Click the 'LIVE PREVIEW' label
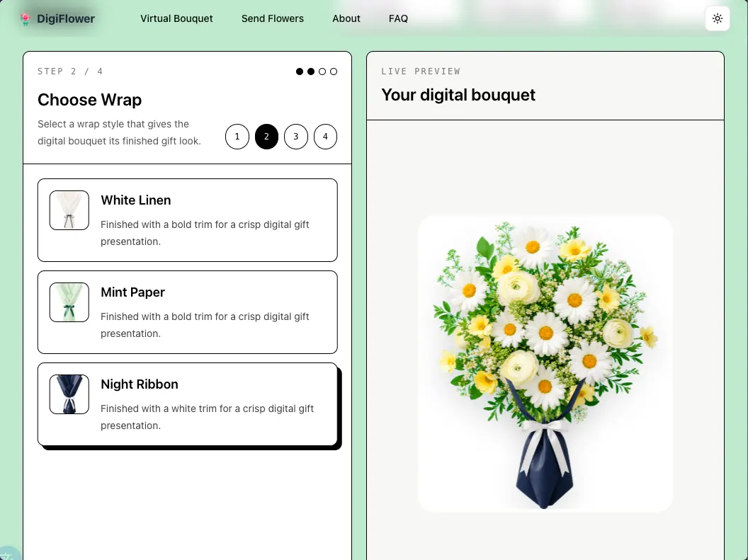 coord(421,72)
